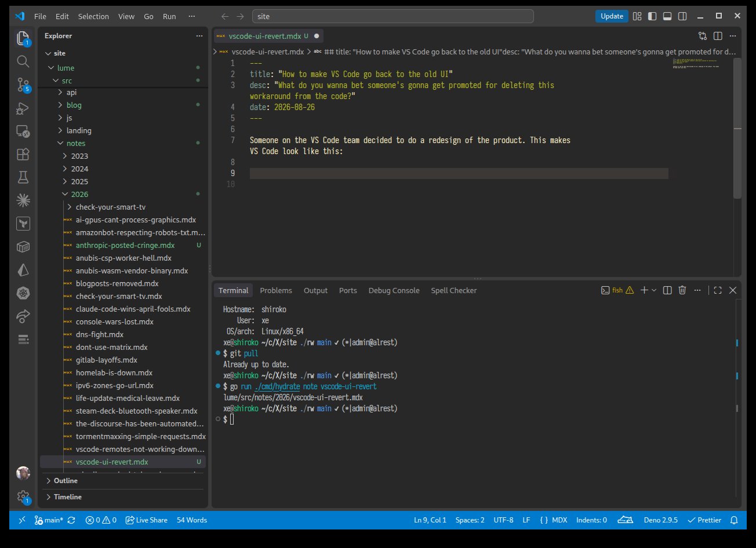Image resolution: width=756 pixels, height=548 pixels.
Task: Switch to the Spell Checker tab
Action: (454, 290)
